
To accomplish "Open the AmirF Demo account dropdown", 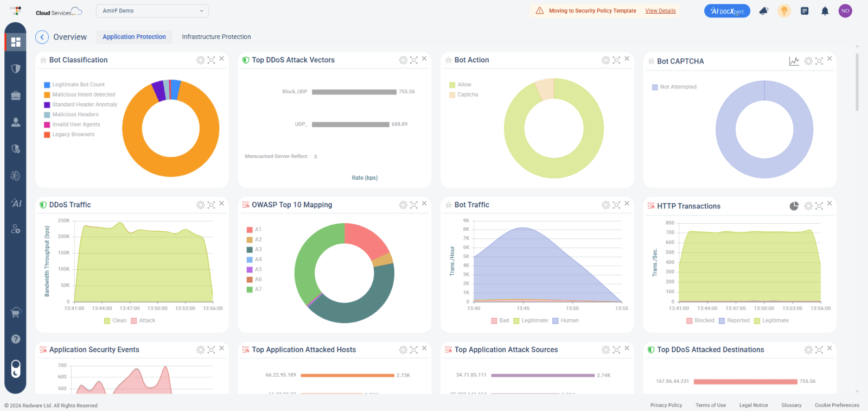I will pyautogui.click(x=152, y=11).
